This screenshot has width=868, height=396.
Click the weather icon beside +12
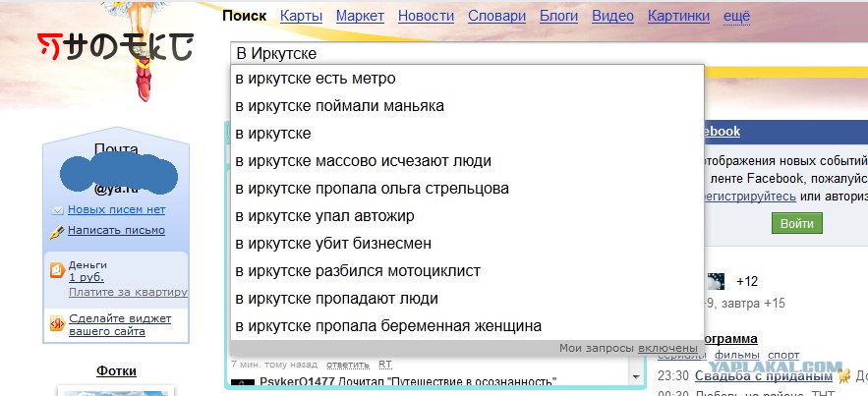click(715, 281)
